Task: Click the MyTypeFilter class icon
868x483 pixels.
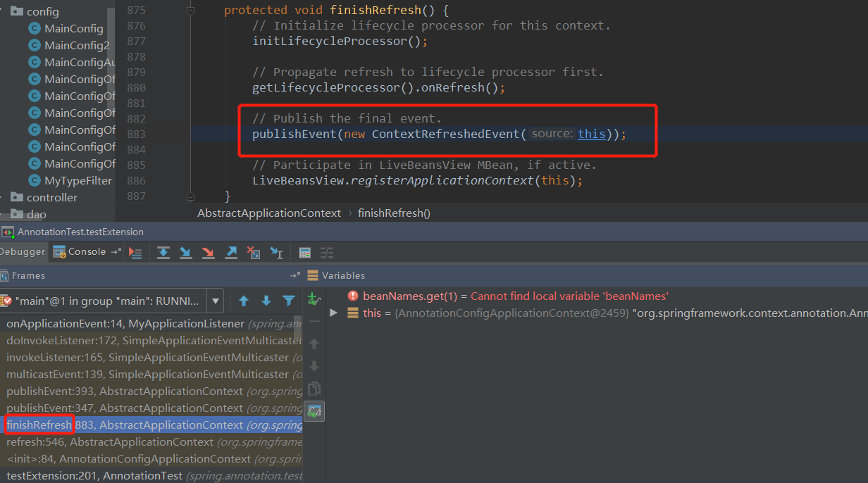Action: coord(35,181)
